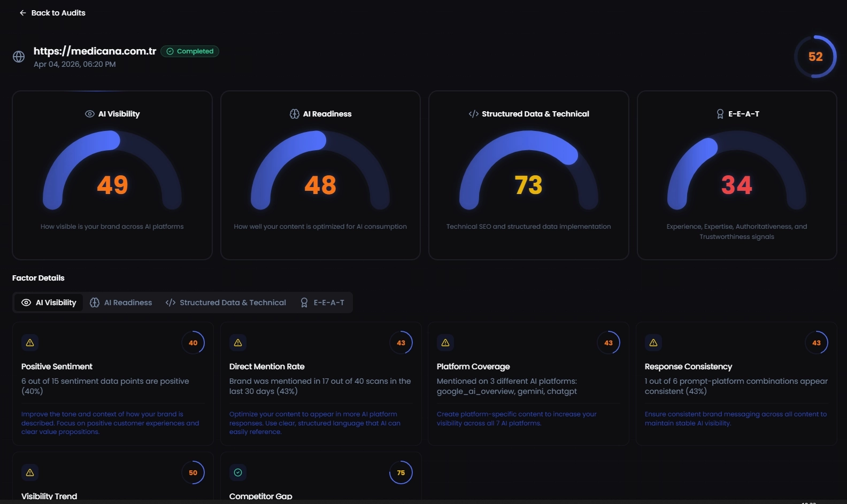Click the E-E-A-T card title
The width and height of the screenshot is (847, 504).
(744, 114)
